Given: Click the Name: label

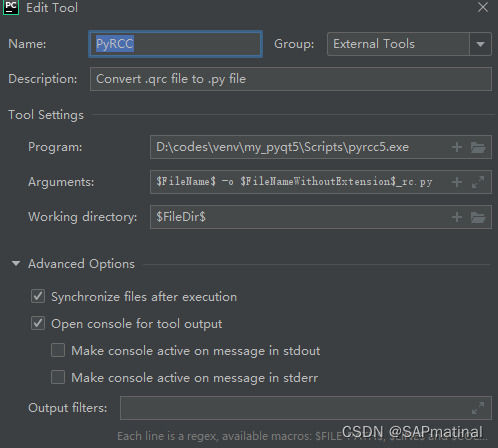Looking at the screenshot, I should pos(27,44).
